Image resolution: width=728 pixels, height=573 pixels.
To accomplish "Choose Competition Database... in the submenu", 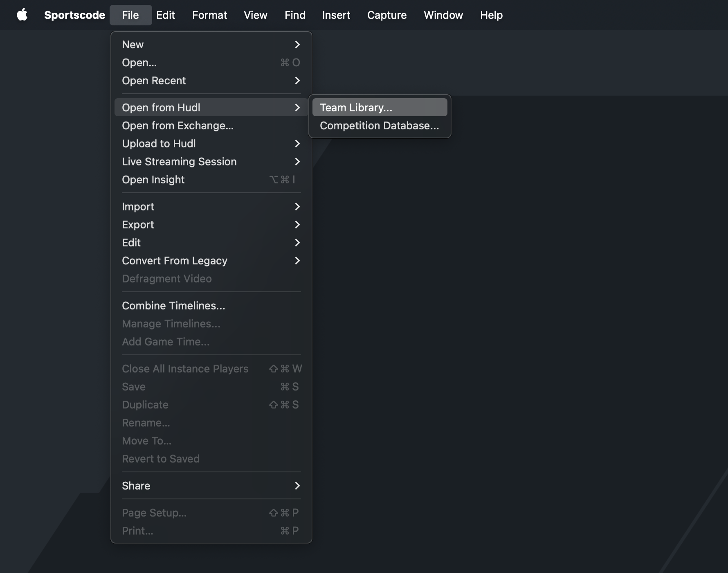I will [x=380, y=126].
